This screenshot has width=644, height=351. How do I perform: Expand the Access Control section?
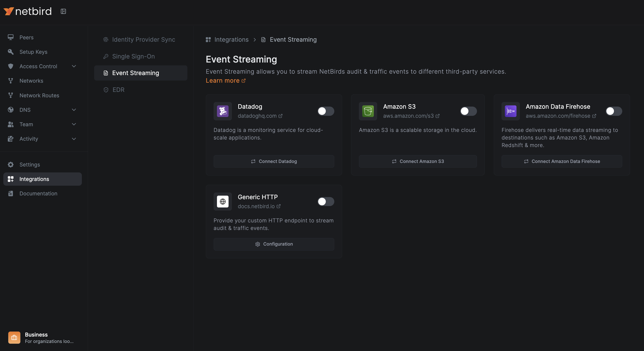click(x=74, y=66)
